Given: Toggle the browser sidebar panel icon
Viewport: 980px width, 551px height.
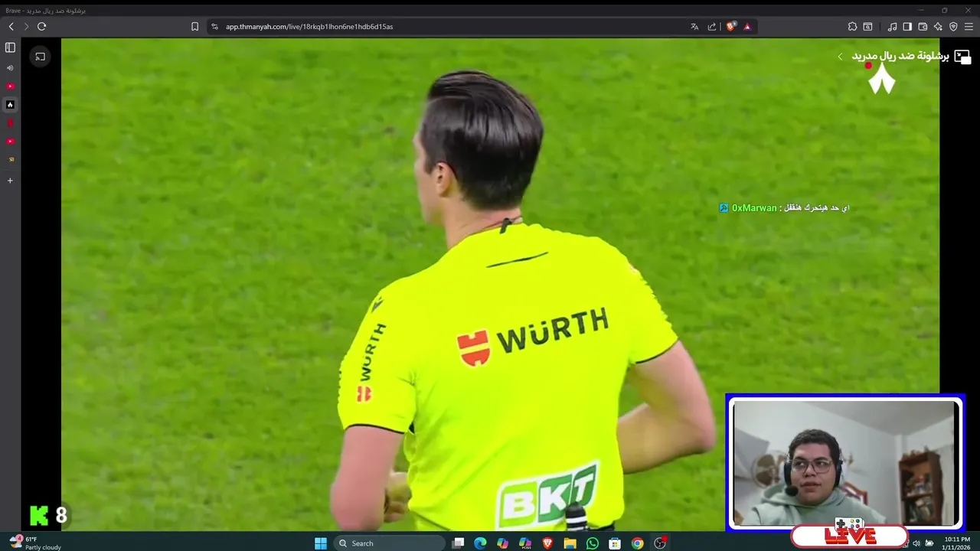Looking at the screenshot, I should (907, 26).
